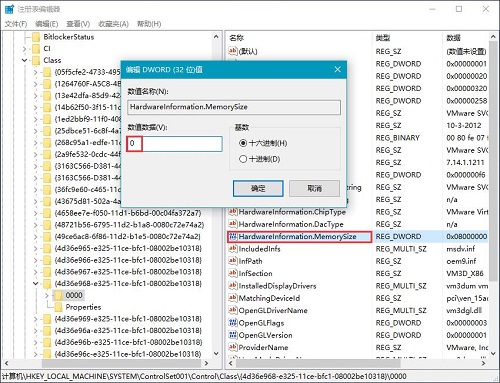Click the OpenGLFlags DWORD icon
500x383 pixels.
pos(233,323)
